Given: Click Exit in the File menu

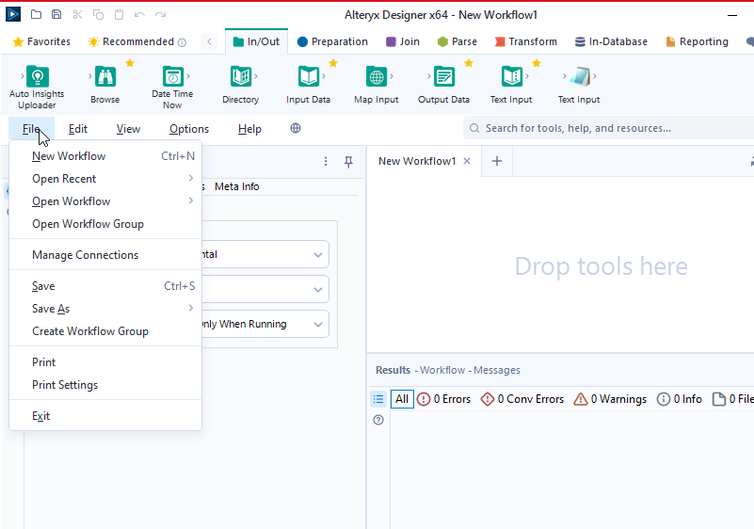Looking at the screenshot, I should click(x=105, y=416).
